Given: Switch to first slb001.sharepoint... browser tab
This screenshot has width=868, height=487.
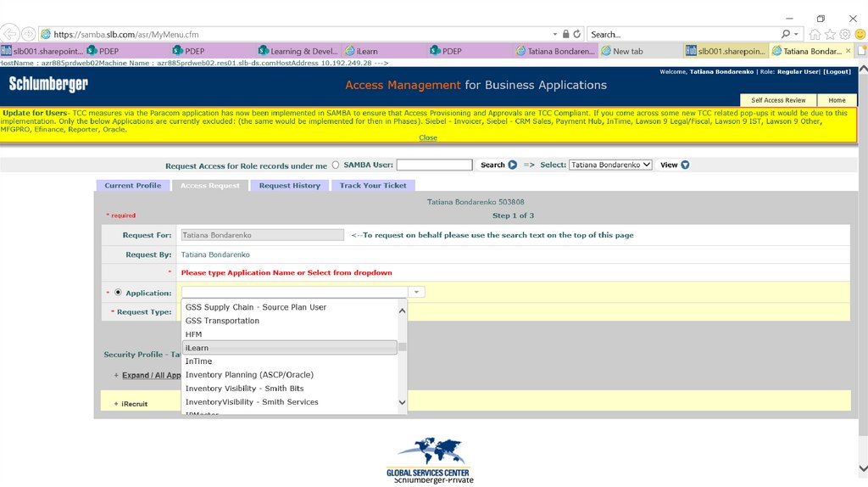Looking at the screenshot, I should (x=42, y=50).
